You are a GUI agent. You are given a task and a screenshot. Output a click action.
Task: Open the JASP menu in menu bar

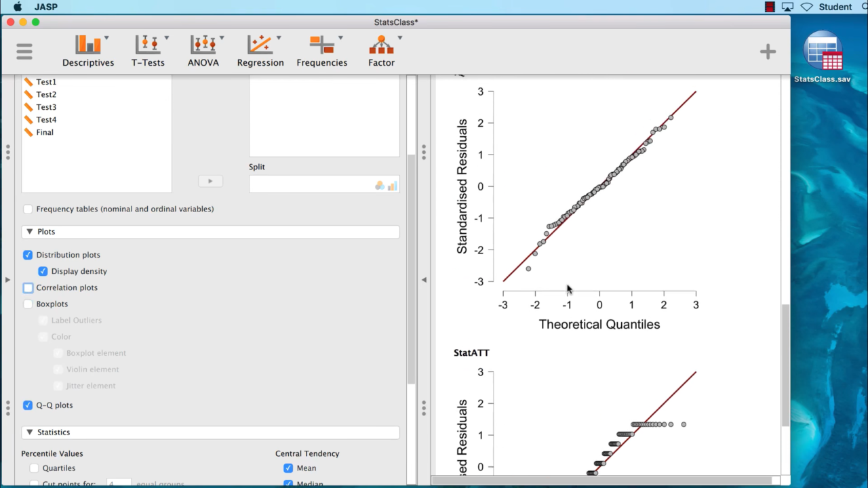[x=46, y=7]
